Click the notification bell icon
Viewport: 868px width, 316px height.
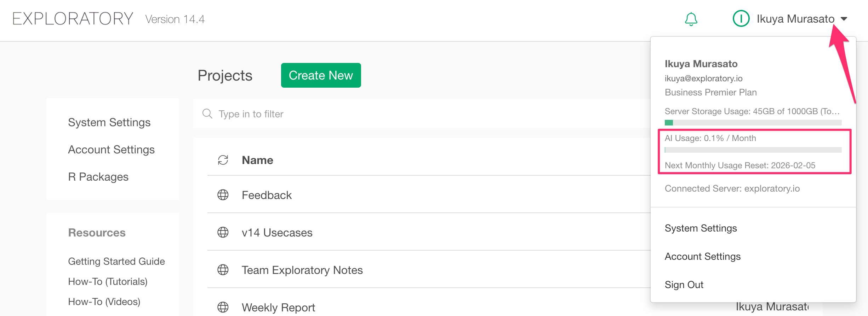(691, 19)
